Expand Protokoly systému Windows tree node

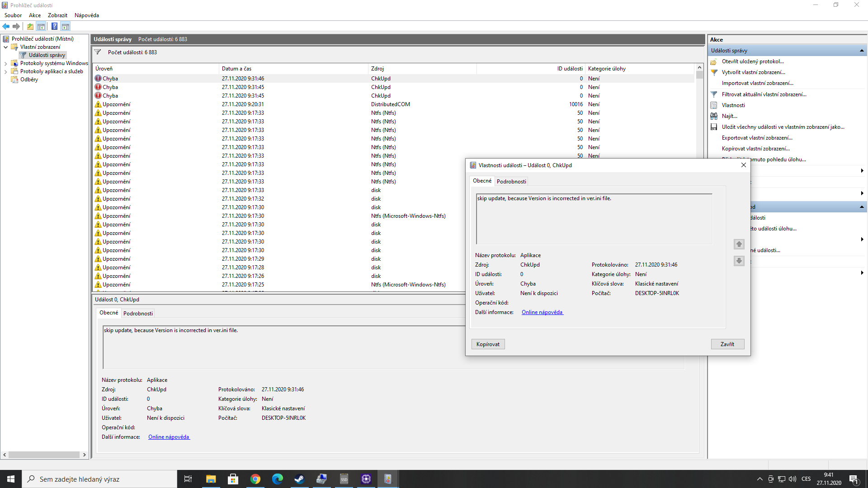[5, 64]
